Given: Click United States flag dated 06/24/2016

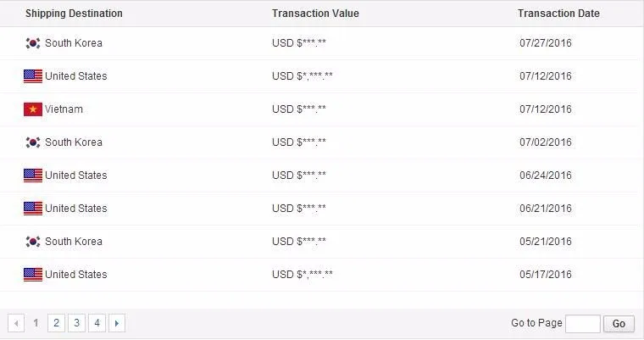Looking at the screenshot, I should pyautogui.click(x=33, y=176).
